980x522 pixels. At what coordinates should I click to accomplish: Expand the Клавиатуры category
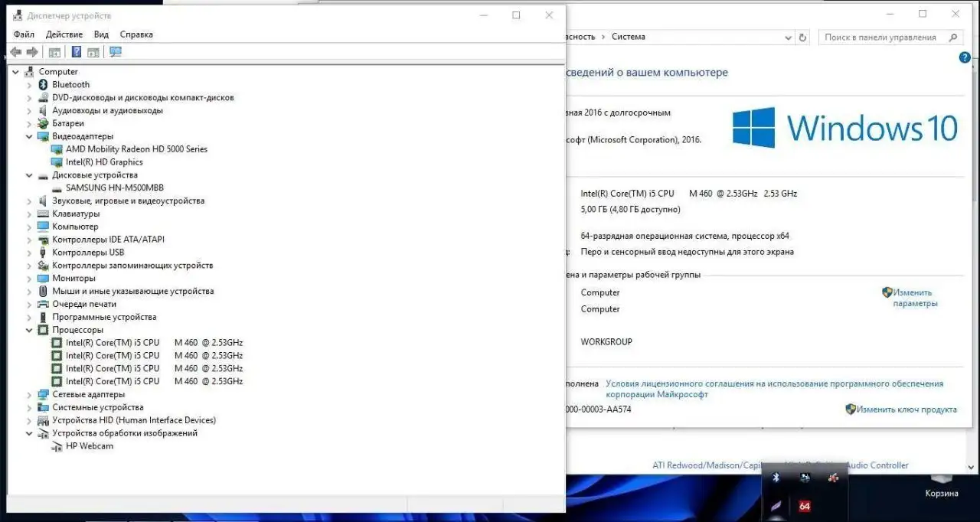coord(29,214)
